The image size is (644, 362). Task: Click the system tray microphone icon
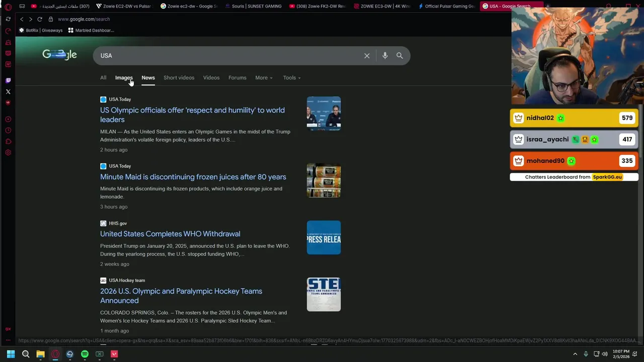pyautogui.click(x=586, y=354)
